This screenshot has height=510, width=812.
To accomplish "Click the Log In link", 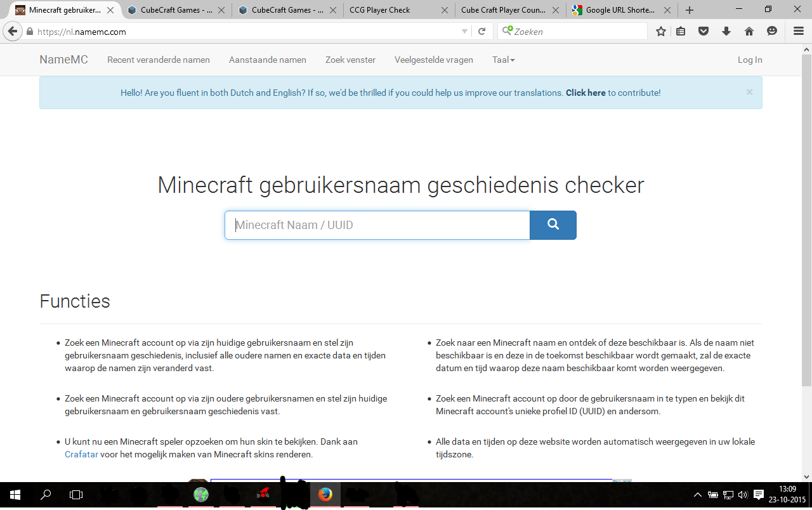I will (x=750, y=60).
